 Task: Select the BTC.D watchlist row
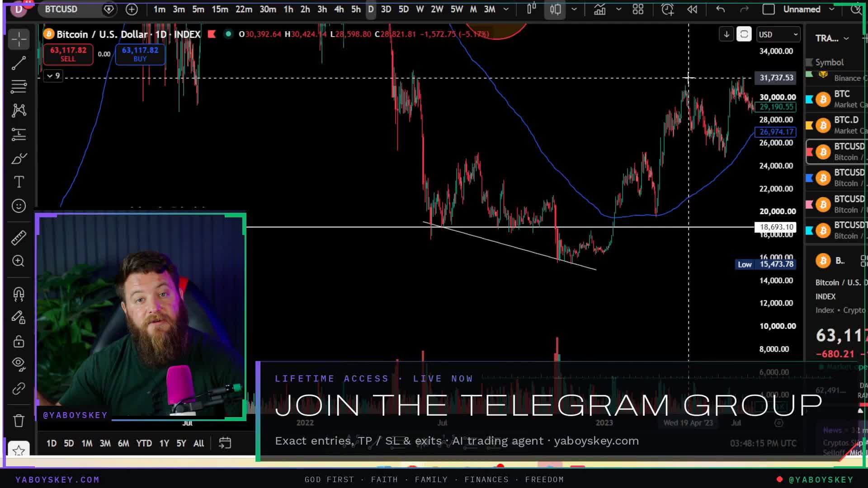point(837,125)
